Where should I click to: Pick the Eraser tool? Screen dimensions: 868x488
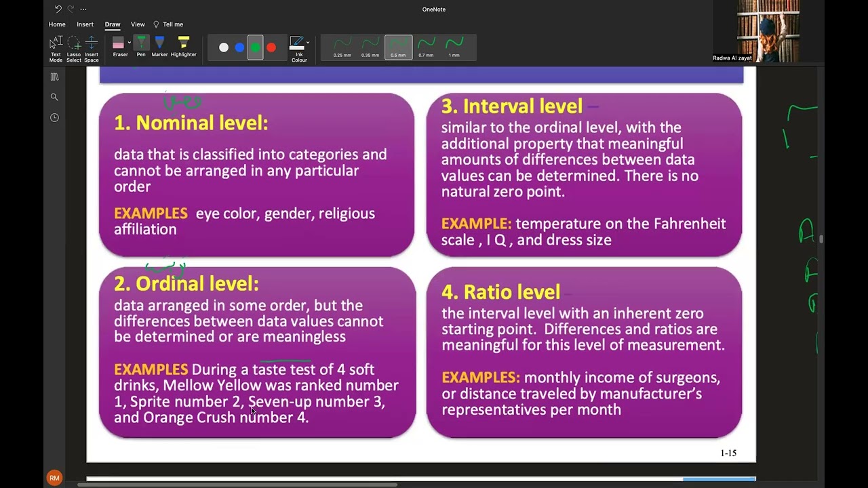[x=119, y=47]
